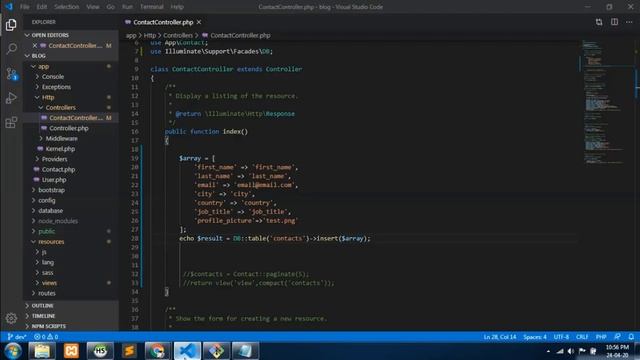Expand the Middleware folder

pyautogui.click(x=70, y=138)
